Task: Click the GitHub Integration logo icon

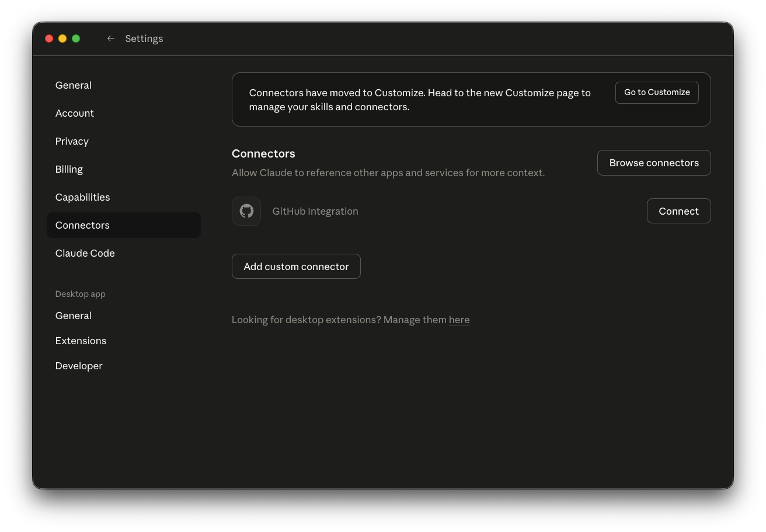Action: 246,211
